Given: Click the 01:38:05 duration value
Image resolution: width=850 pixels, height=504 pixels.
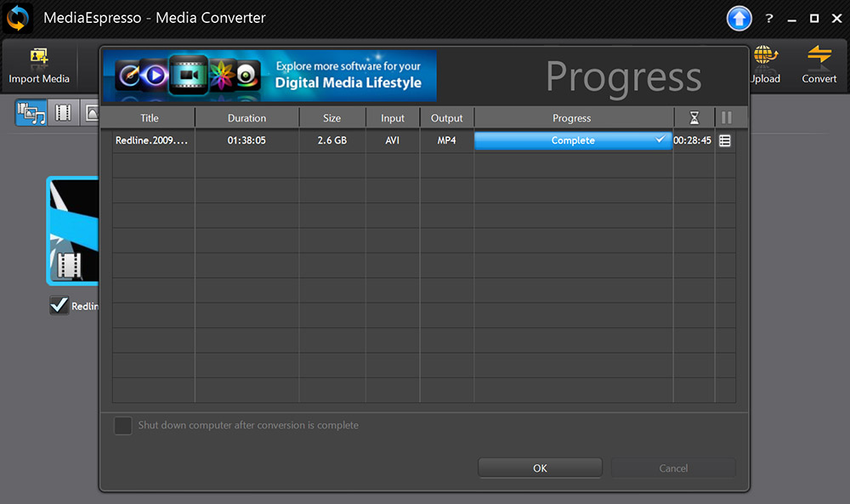Looking at the screenshot, I should [x=246, y=140].
